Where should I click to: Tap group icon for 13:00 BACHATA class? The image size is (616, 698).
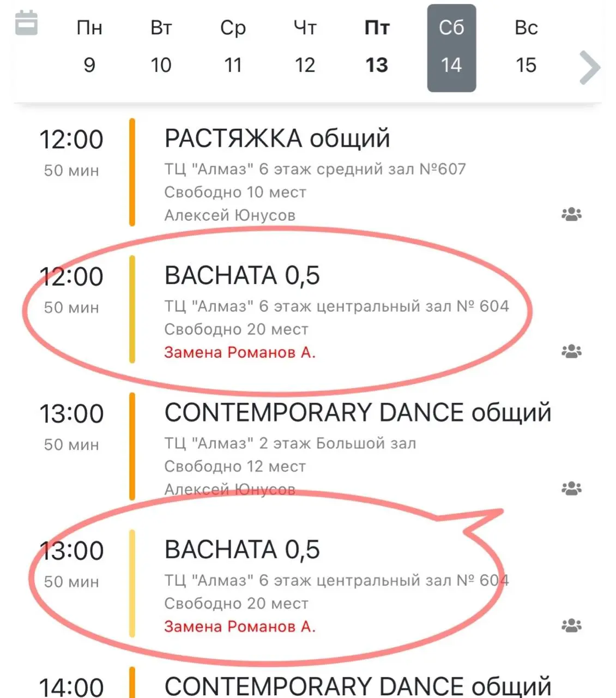[571, 625]
